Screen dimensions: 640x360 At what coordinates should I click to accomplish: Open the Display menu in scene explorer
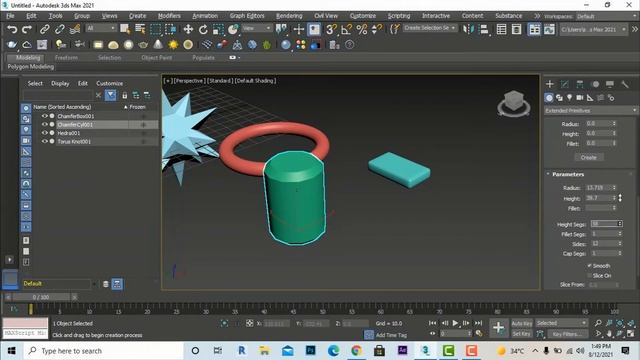click(60, 83)
